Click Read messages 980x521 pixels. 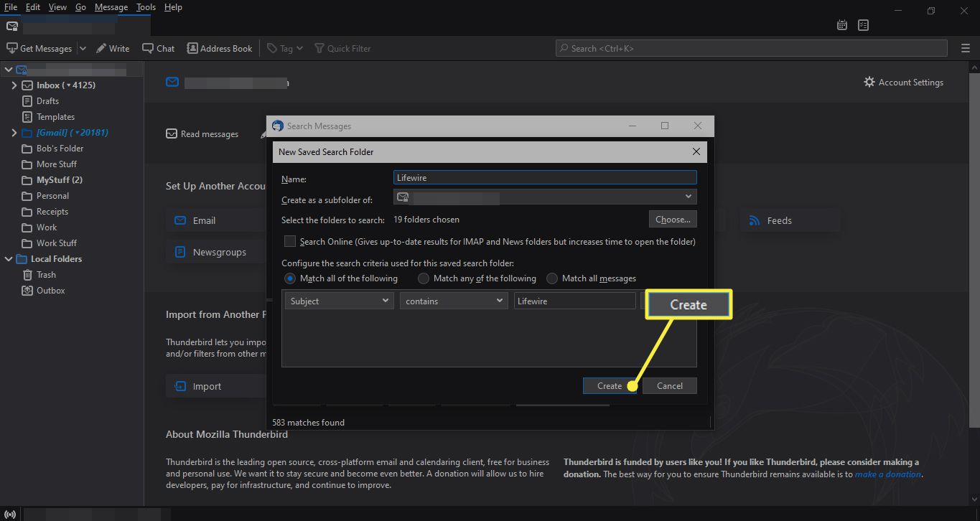[x=202, y=134]
